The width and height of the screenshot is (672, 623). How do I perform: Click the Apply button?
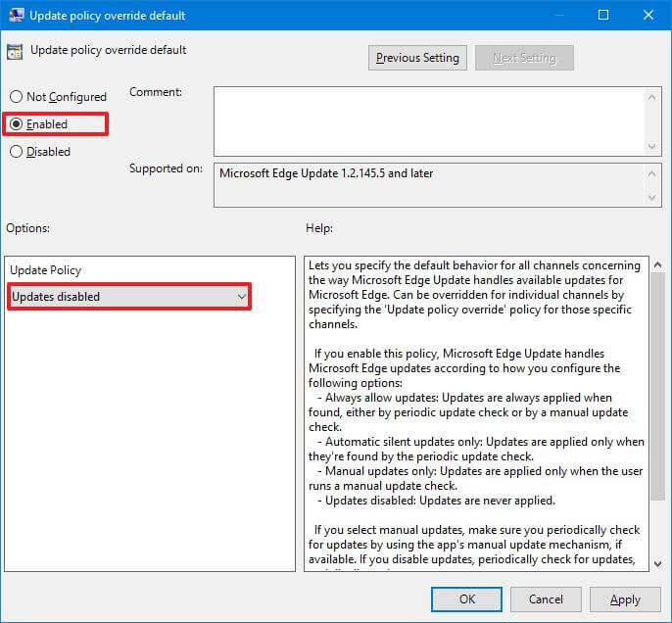click(x=625, y=599)
